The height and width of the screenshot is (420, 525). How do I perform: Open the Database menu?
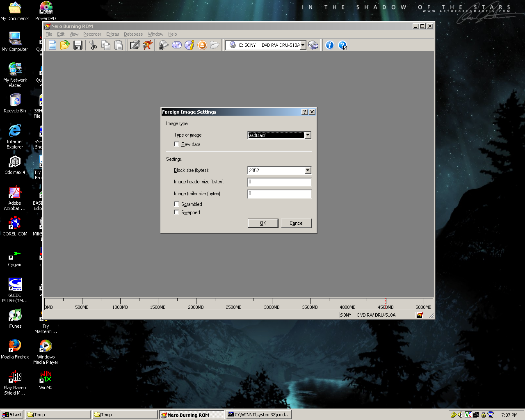(133, 34)
